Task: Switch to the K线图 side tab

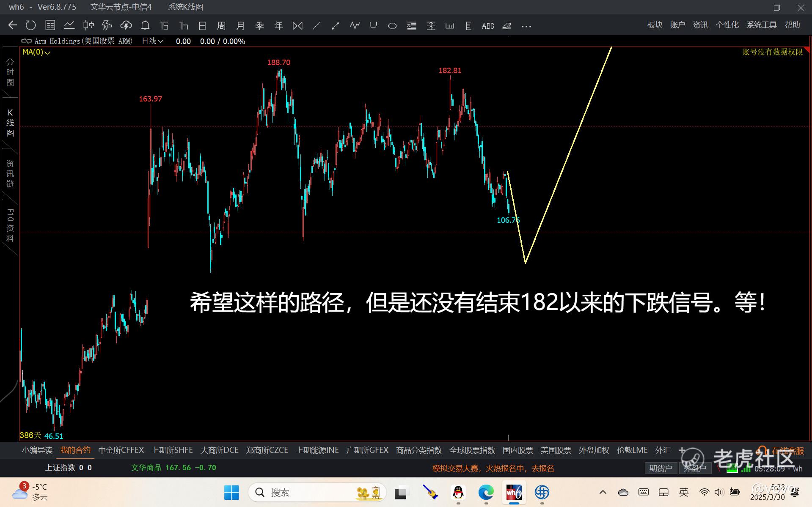Action: click(x=10, y=123)
